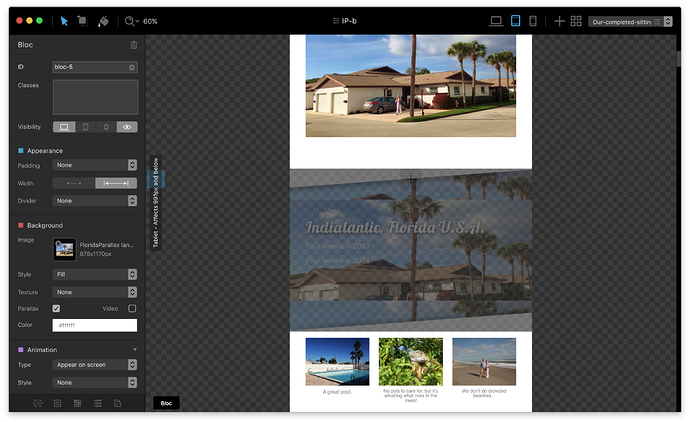Open the Animation Type dropdown
The height and width of the screenshot is (422, 690).
[x=95, y=365]
